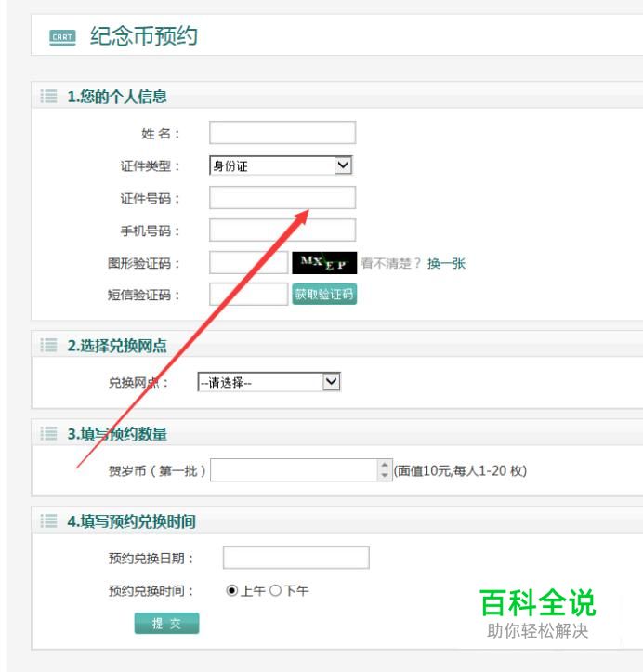Decrease 贺岁币 quantity with down stepper arrow
The height and width of the screenshot is (672, 643).
[x=385, y=475]
